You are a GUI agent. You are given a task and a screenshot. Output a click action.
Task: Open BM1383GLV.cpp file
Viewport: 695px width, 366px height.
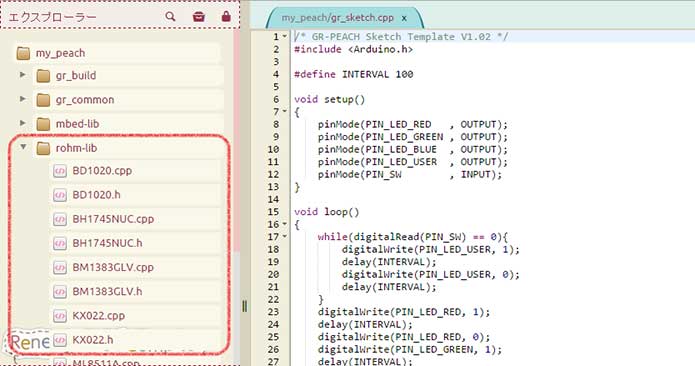(113, 268)
